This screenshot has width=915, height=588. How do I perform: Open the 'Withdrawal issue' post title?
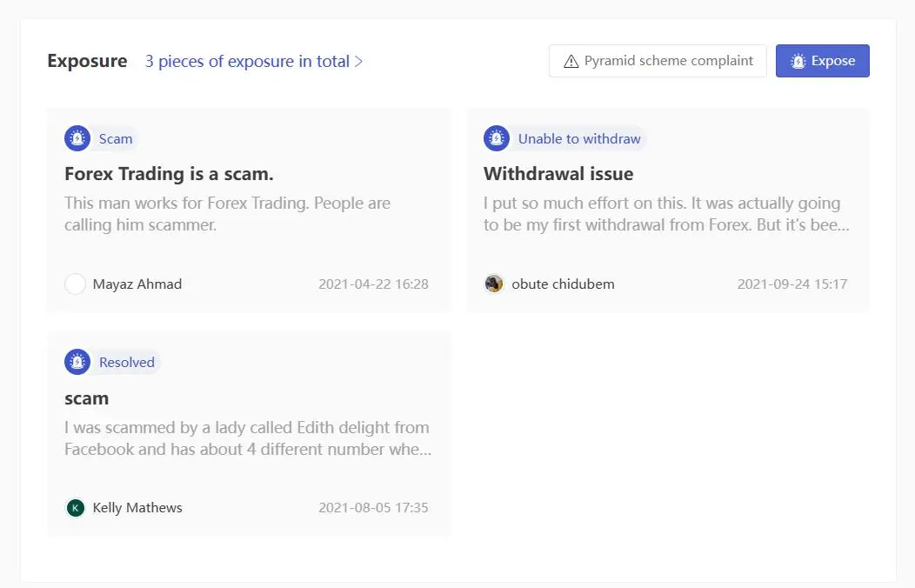tap(558, 174)
